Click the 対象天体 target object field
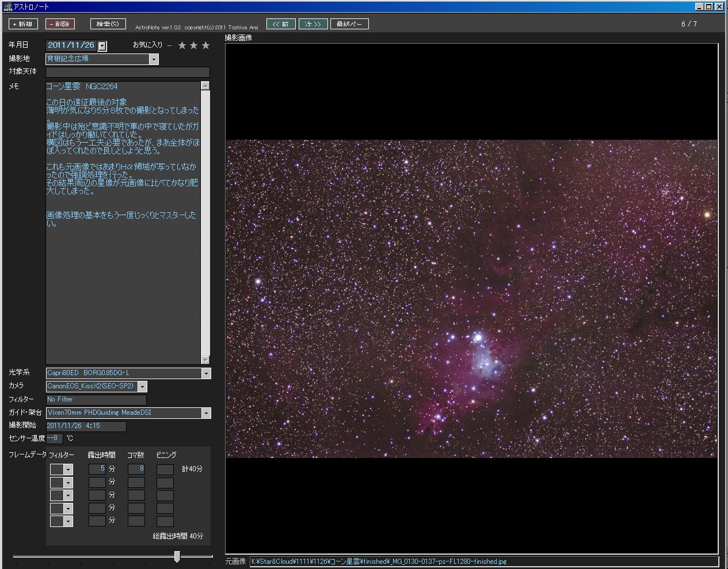This screenshot has width=728, height=569. pos(128,72)
